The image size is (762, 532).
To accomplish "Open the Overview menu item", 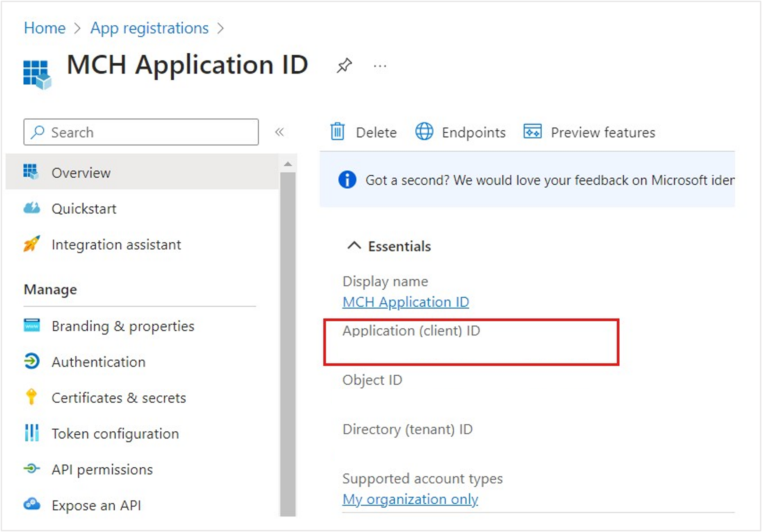I will [142, 172].
